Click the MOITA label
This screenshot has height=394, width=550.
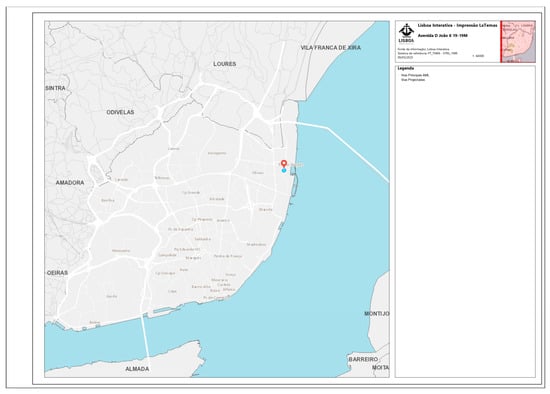(x=381, y=368)
